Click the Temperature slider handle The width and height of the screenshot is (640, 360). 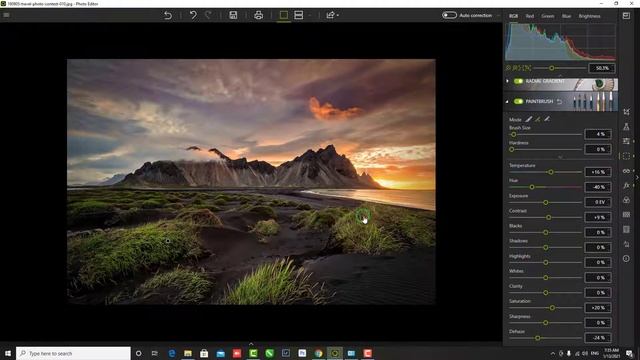pos(551,172)
